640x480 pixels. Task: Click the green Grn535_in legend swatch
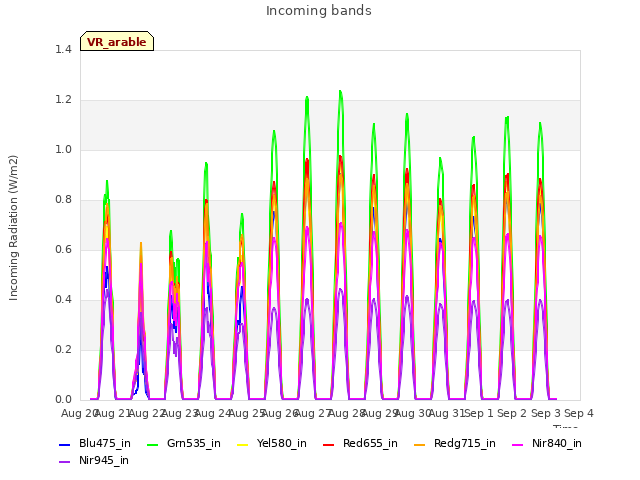click(x=152, y=444)
